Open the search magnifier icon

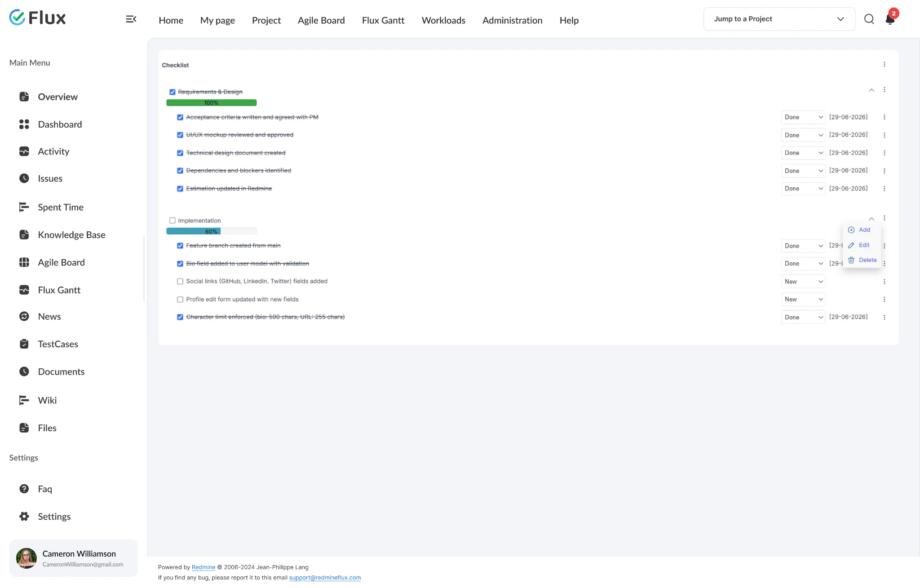coord(869,19)
